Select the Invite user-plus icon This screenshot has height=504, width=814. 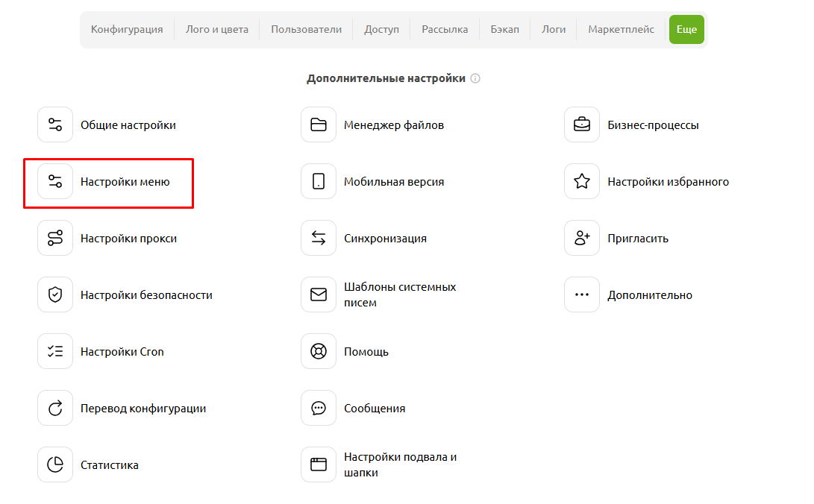click(582, 238)
